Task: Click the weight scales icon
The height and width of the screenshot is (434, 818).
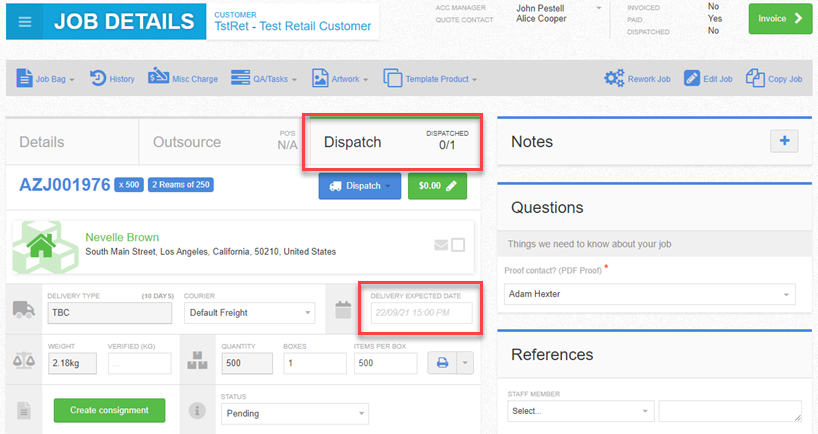Action: 24,361
